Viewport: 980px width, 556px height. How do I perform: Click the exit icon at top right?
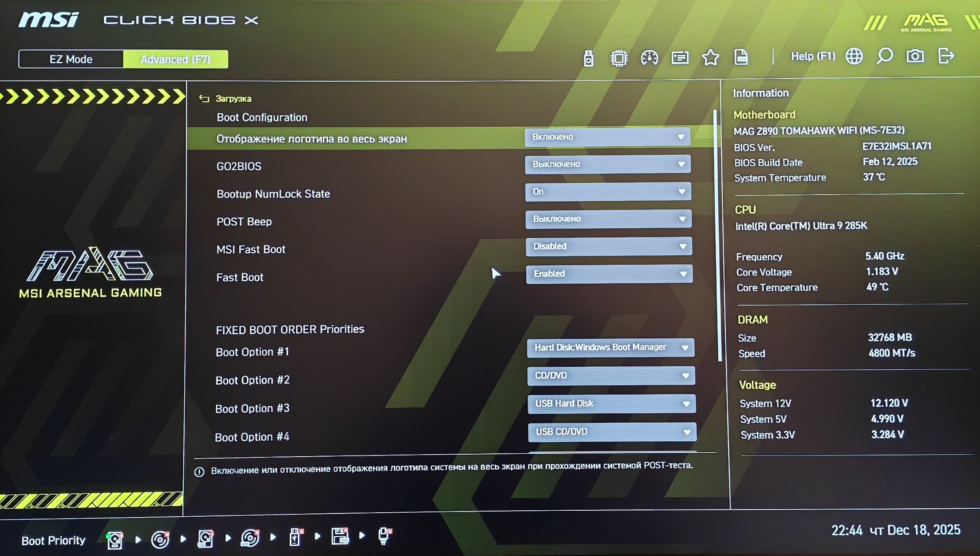(x=946, y=56)
